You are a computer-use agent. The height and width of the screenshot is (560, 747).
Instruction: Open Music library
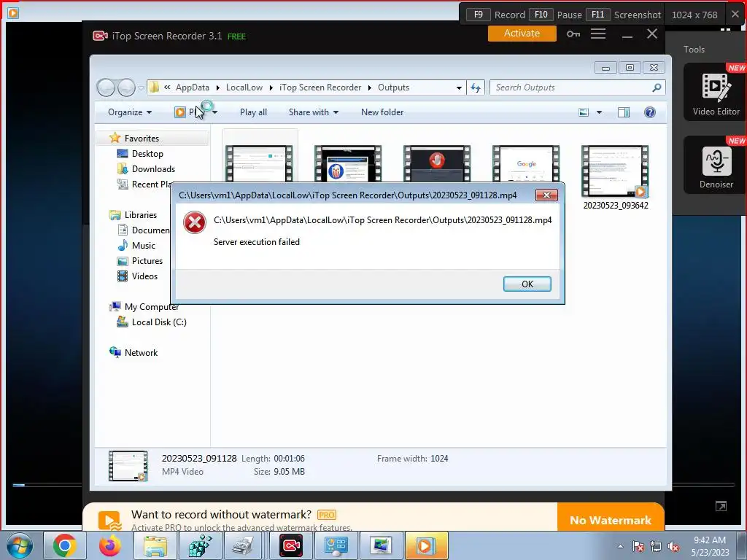point(144,246)
